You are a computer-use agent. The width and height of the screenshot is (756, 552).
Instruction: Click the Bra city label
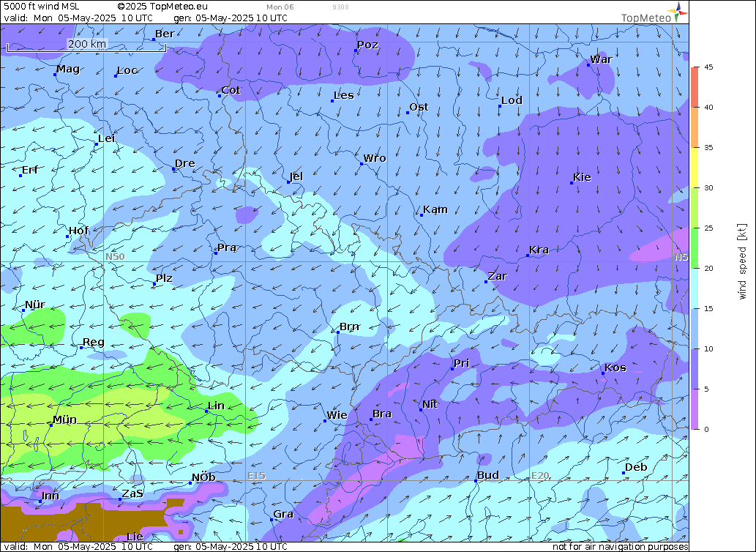[x=382, y=414]
